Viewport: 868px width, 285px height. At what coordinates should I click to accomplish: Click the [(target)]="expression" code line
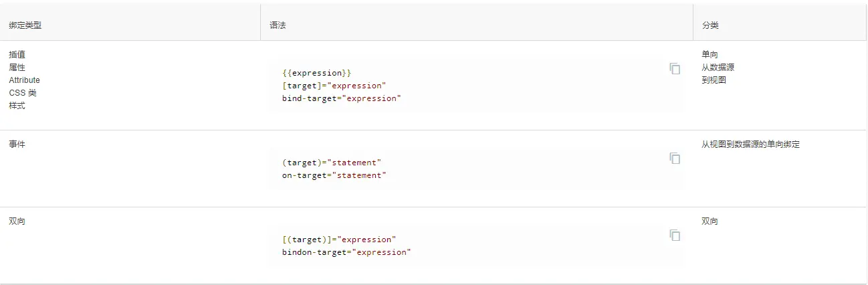[x=338, y=240]
